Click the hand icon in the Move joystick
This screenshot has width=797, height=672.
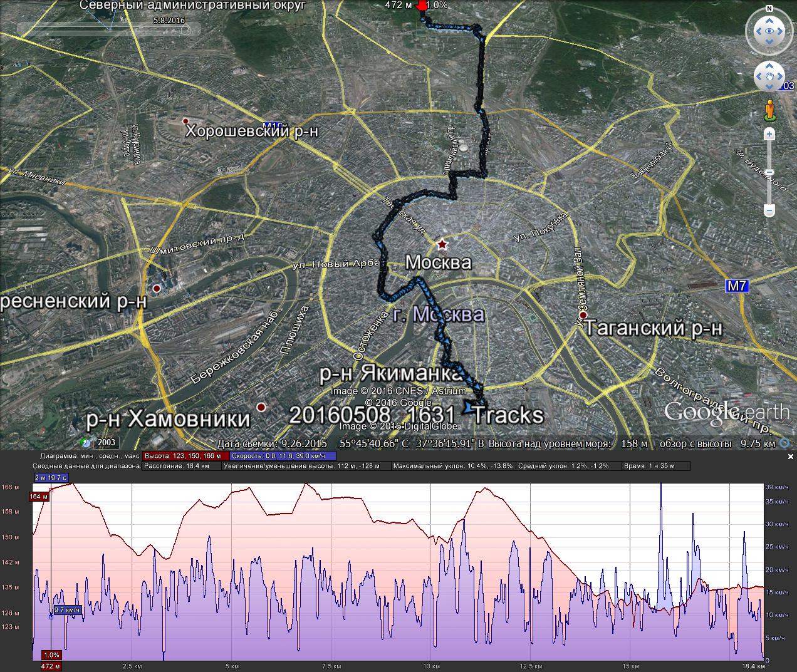tap(768, 77)
